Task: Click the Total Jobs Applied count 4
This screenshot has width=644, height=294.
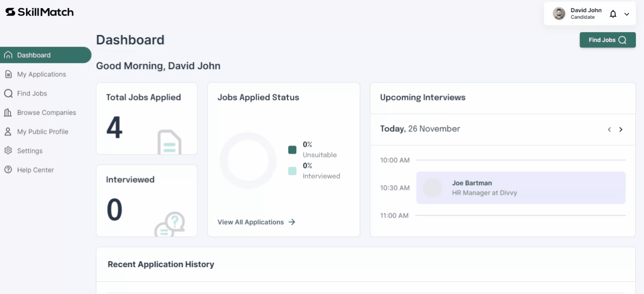Action: click(114, 127)
